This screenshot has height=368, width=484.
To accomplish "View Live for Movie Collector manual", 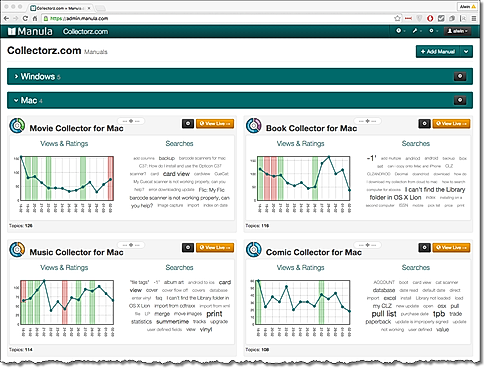I will (215, 124).
